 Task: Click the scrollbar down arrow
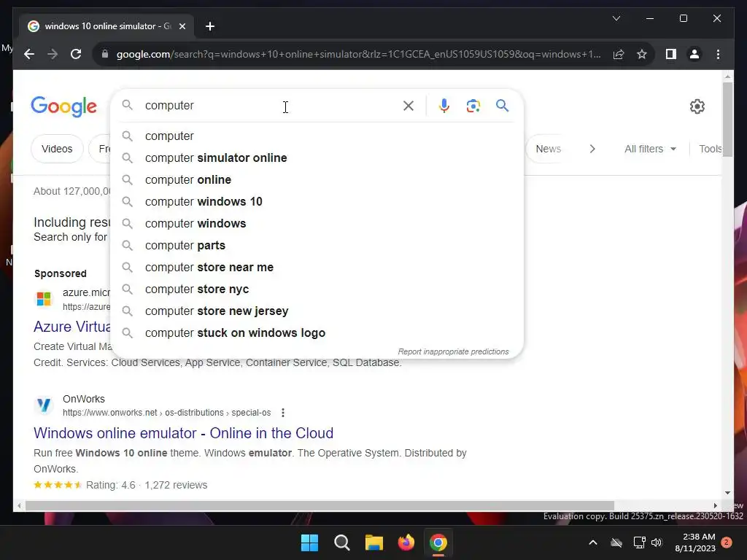[727, 494]
